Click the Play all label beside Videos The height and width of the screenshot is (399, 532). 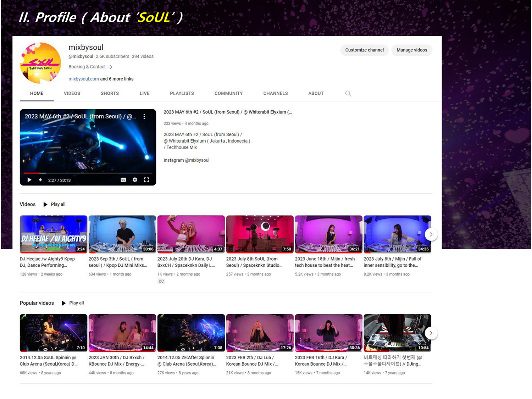pos(58,204)
